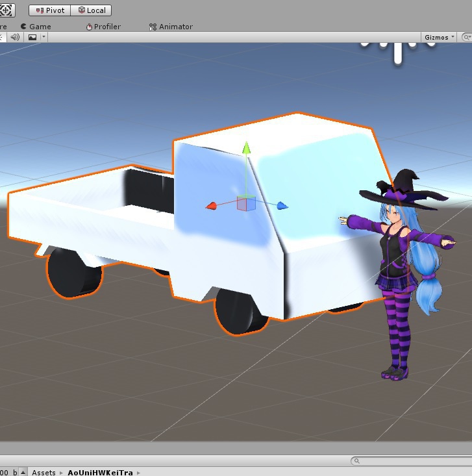
Task: Expand the arrow after AoUniHWKeiTra breadcrumb
Action: click(138, 473)
